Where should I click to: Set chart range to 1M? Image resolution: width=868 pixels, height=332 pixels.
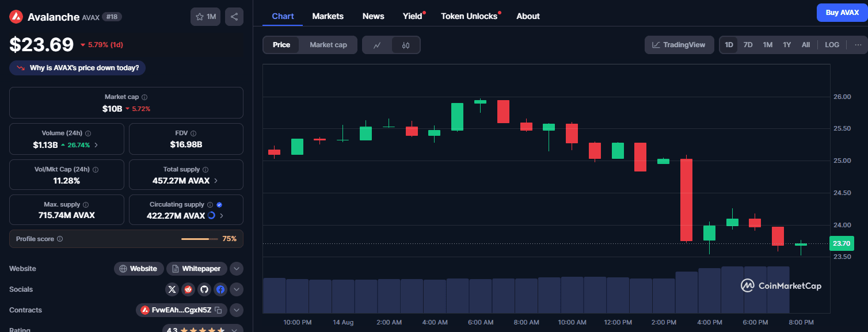[x=768, y=45]
